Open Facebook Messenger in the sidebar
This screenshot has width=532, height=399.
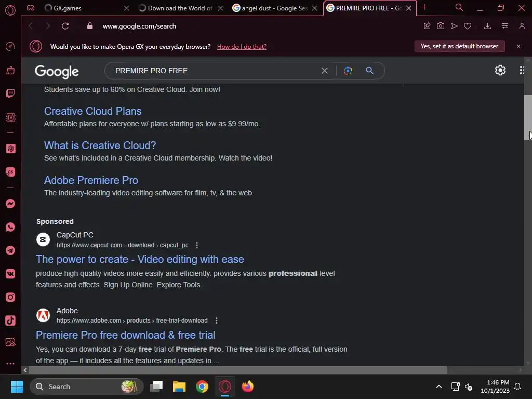pos(10,204)
